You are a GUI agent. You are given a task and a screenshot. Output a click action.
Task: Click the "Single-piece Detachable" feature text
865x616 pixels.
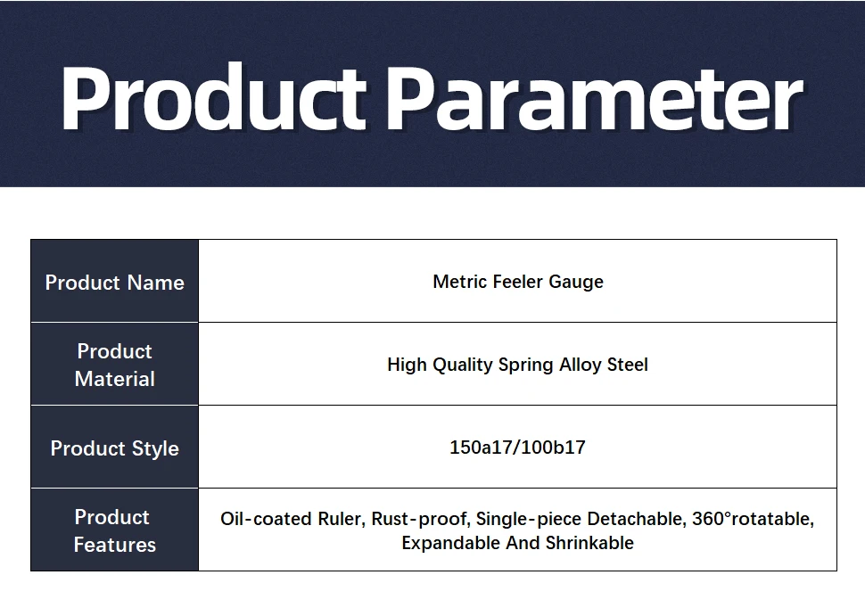point(581,519)
